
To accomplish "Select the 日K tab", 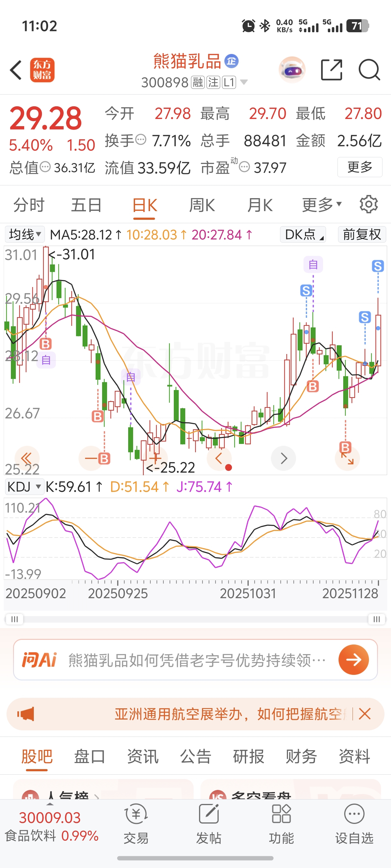I will 144,205.
